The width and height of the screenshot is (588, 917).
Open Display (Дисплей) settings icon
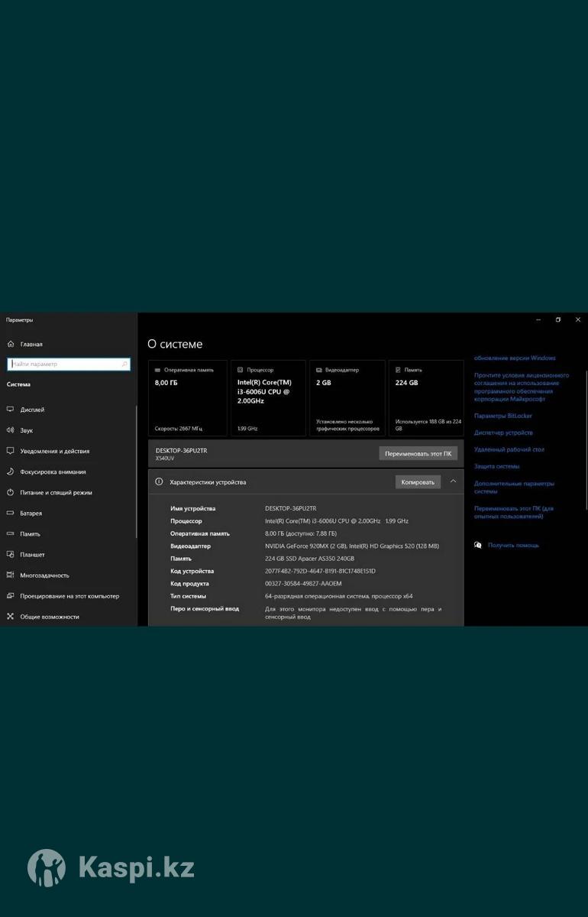click(x=11, y=410)
